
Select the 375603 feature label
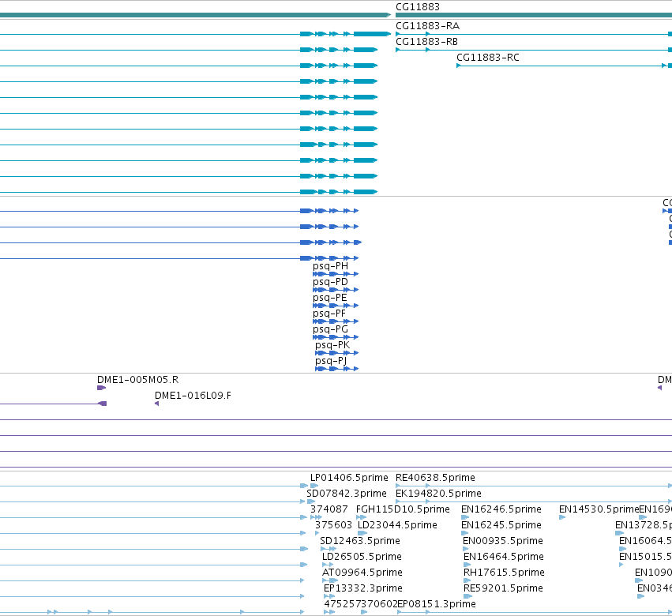333,525
